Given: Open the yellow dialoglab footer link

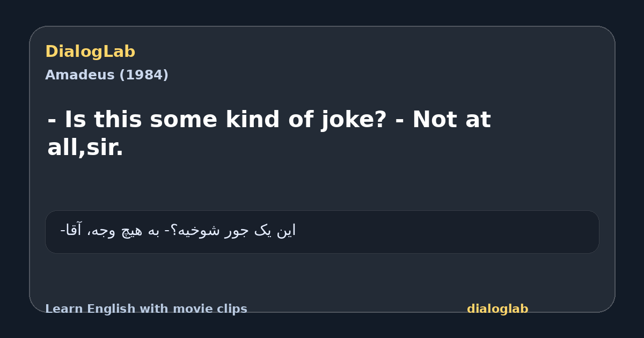Looking at the screenshot, I should pos(497,309).
